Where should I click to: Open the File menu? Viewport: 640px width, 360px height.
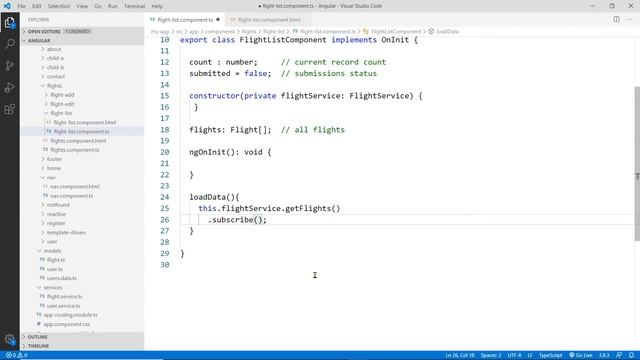(21, 6)
